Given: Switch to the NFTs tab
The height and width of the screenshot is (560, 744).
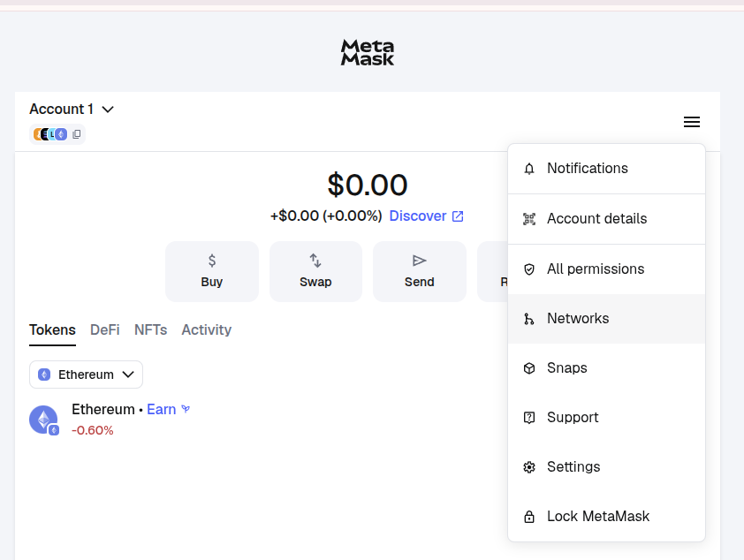Looking at the screenshot, I should click(150, 329).
